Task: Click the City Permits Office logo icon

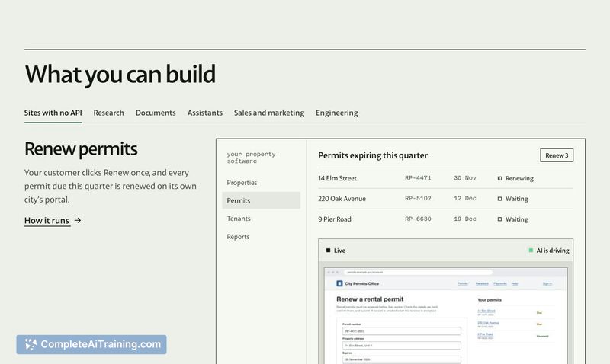Action: 339,283
